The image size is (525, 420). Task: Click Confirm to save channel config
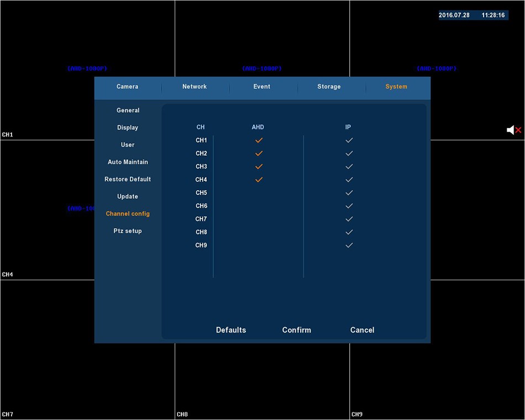pyautogui.click(x=296, y=330)
